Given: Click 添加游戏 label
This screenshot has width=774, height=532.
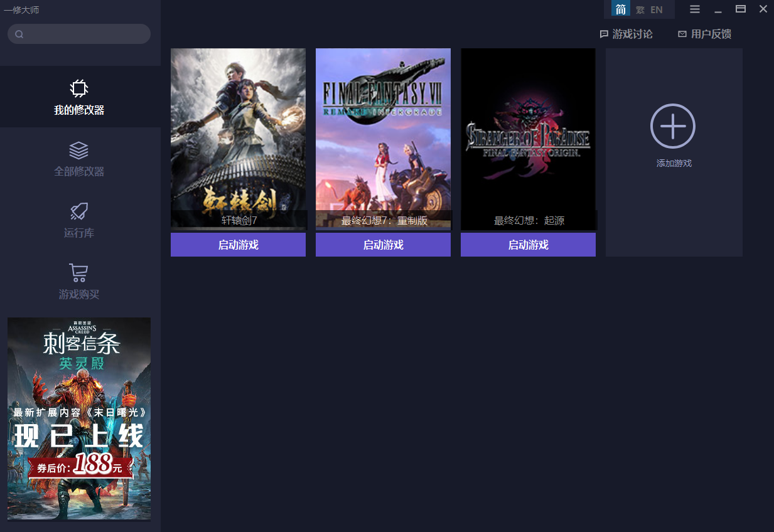Looking at the screenshot, I should click(674, 163).
